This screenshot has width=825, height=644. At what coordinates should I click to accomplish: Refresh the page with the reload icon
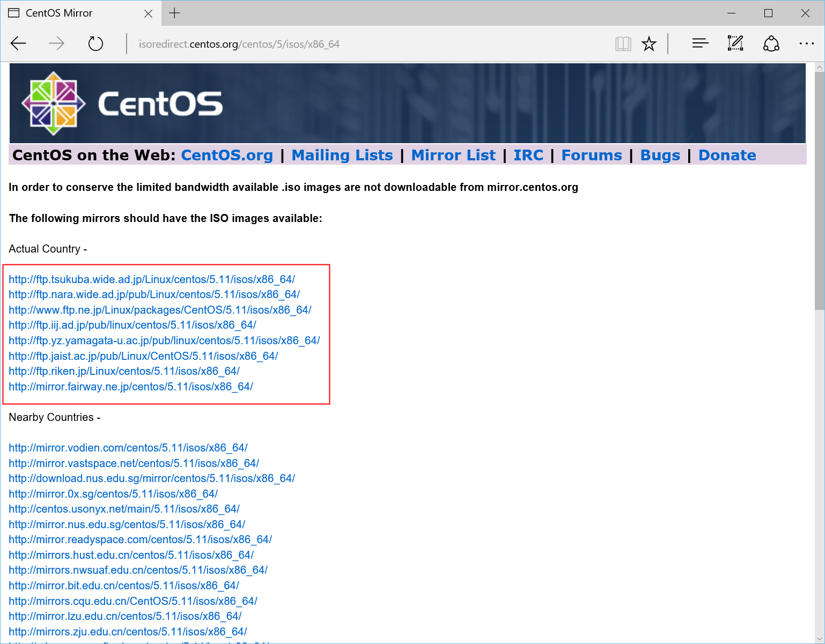tap(95, 43)
